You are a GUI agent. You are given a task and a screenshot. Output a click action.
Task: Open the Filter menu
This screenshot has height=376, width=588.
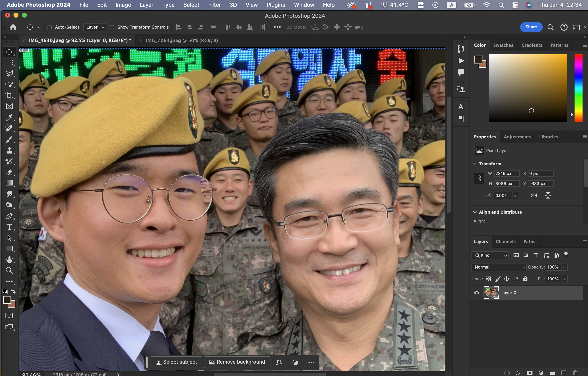(x=214, y=5)
